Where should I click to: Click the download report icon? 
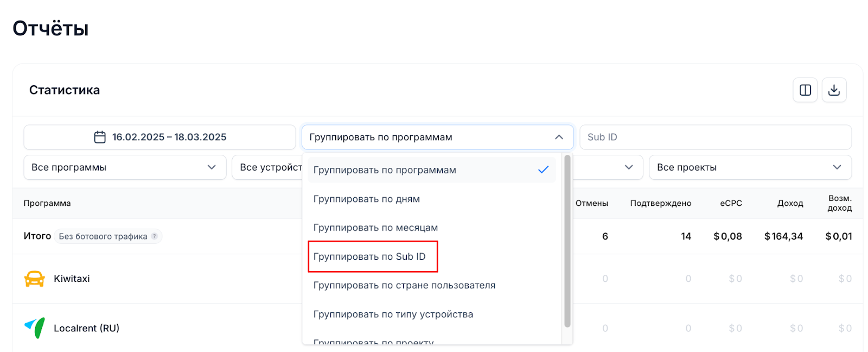pyautogui.click(x=834, y=90)
